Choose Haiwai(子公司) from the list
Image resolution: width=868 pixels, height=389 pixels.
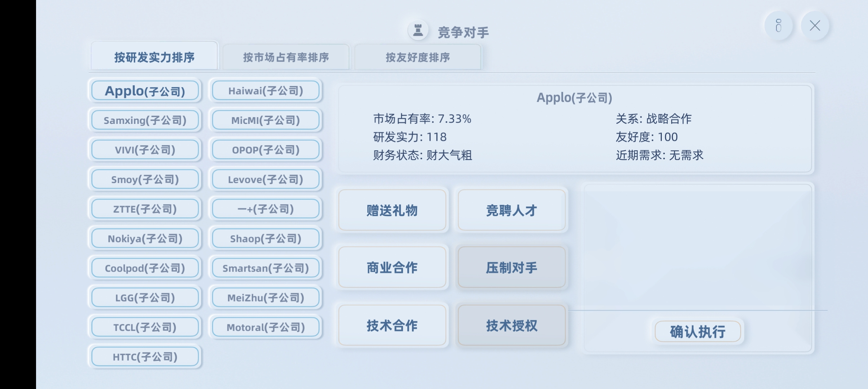pos(266,91)
